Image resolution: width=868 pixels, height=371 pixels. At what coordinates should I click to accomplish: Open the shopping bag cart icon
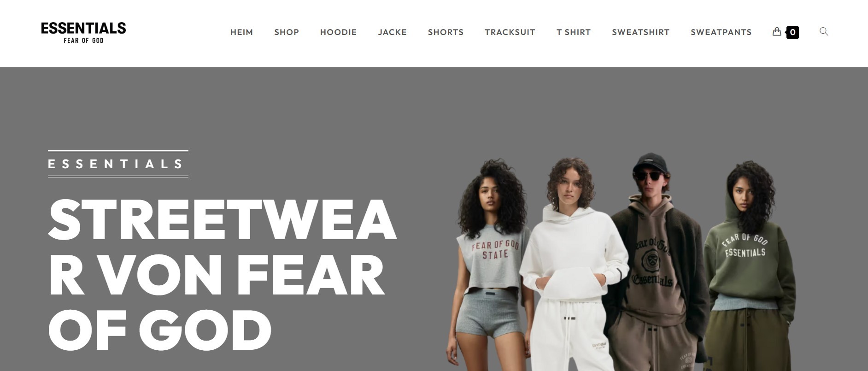777,32
